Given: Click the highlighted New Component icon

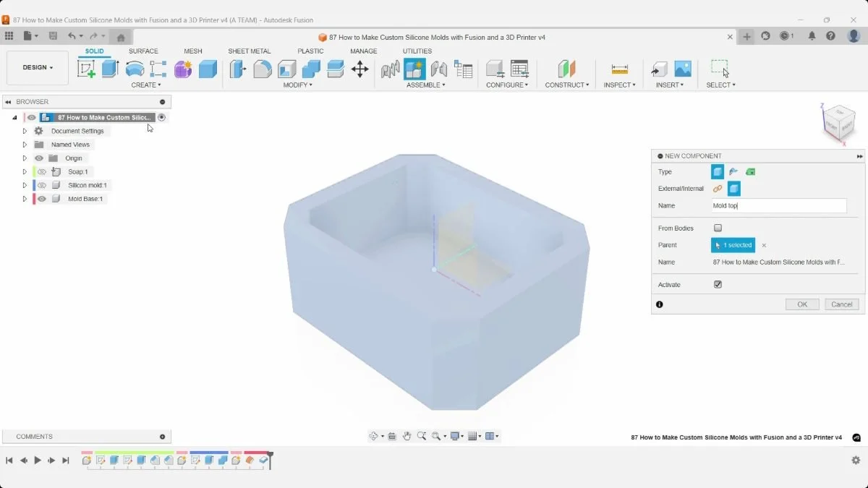Looking at the screenshot, I should (414, 69).
